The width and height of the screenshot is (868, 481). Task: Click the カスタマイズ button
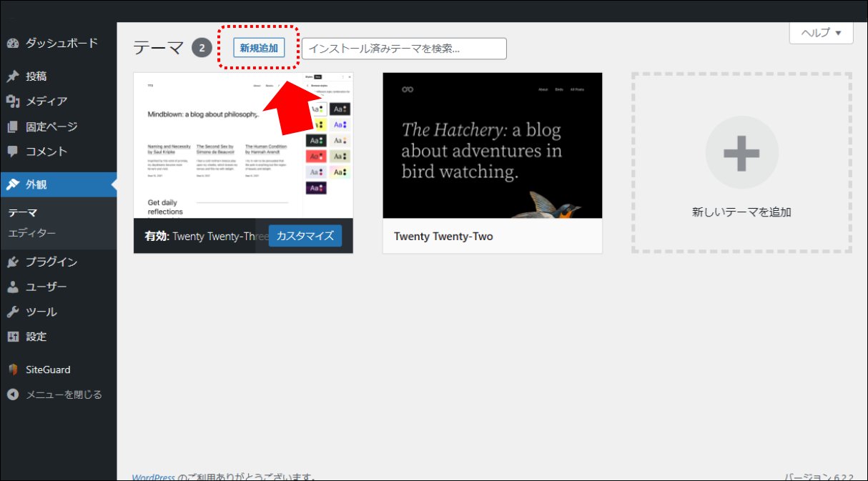point(305,236)
